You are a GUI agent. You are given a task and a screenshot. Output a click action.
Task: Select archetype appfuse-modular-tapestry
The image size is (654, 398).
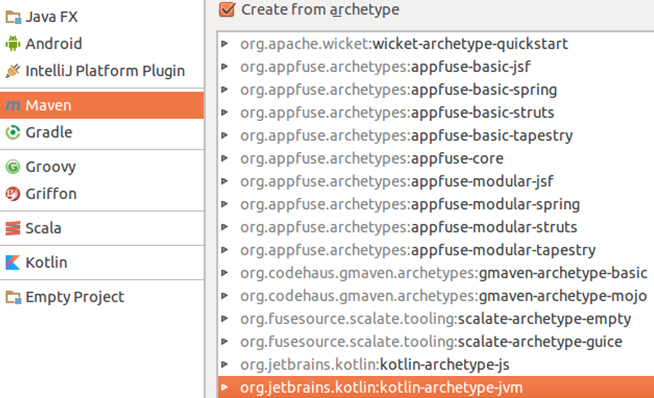point(418,250)
